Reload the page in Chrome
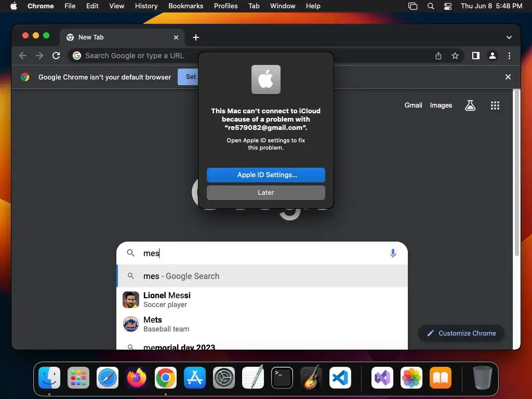Image resolution: width=532 pixels, height=399 pixels. [x=56, y=56]
